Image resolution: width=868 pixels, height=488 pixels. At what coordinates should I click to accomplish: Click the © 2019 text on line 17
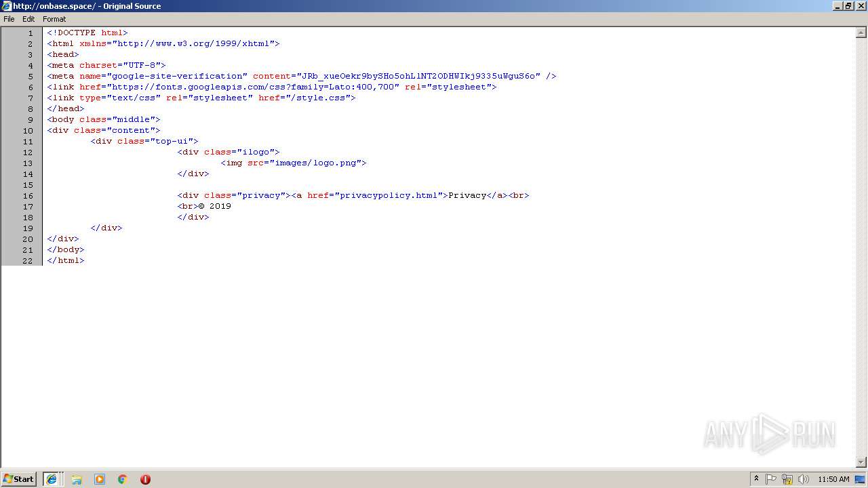coord(215,206)
